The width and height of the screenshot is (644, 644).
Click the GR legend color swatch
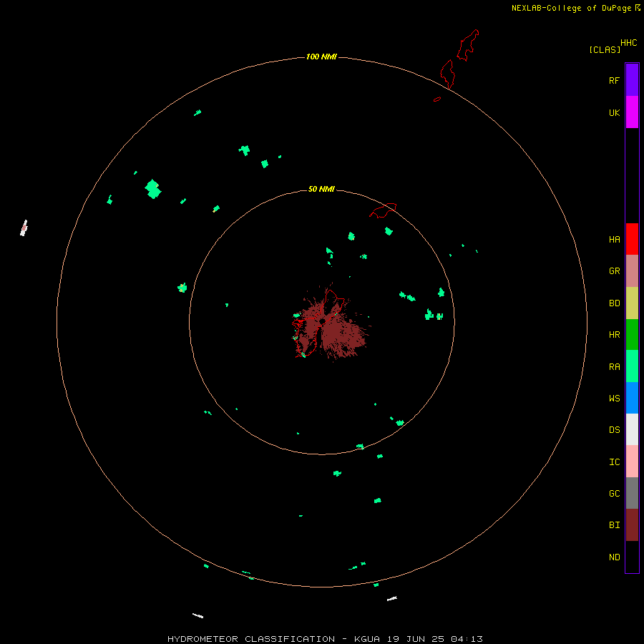point(632,271)
